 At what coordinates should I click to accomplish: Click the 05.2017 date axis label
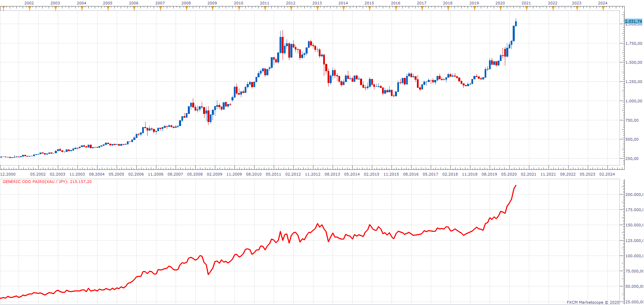pyautogui.click(x=430, y=174)
